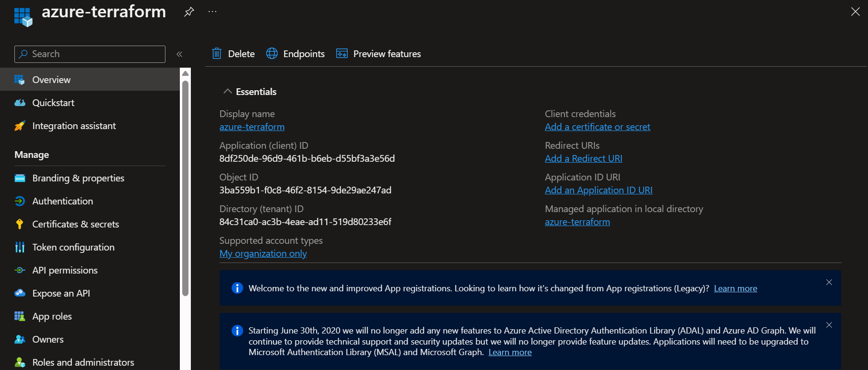Image resolution: width=868 pixels, height=370 pixels.
Task: Click the Preview features icon
Action: click(342, 54)
